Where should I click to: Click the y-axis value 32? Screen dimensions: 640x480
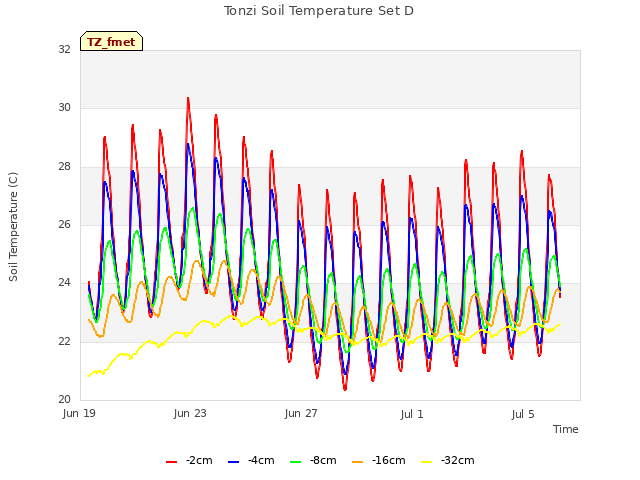coord(64,49)
